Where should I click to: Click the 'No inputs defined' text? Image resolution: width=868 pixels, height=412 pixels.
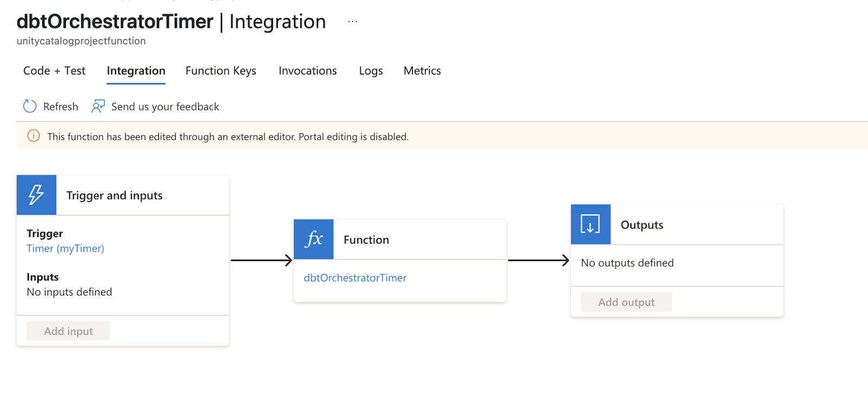click(x=69, y=292)
